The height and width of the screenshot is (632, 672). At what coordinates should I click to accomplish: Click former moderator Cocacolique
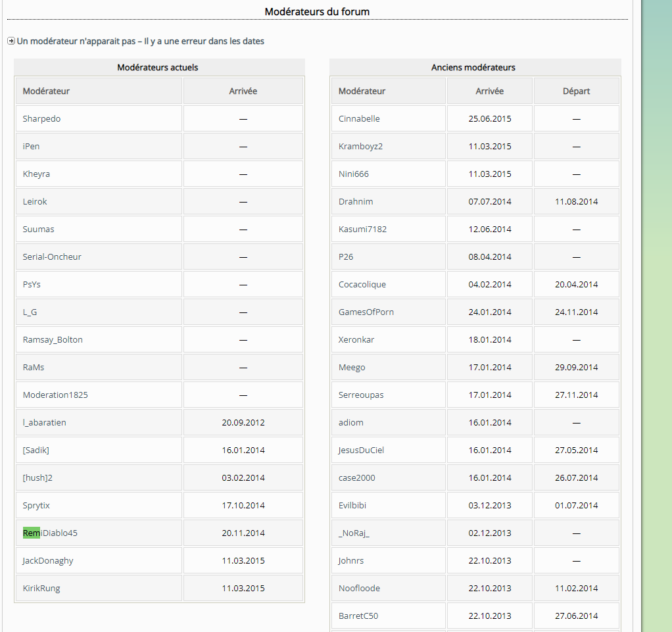362,284
